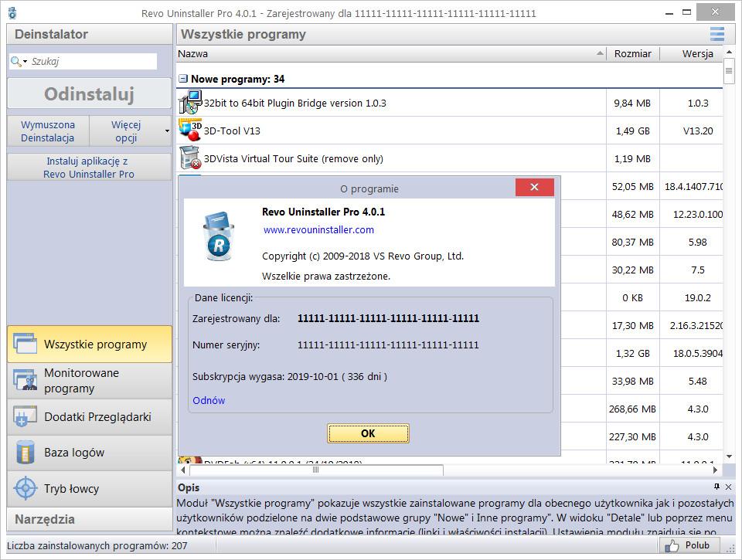Viewport: 742px width, 560px height.
Task: Confirm the dialog with OK
Action: [x=368, y=433]
